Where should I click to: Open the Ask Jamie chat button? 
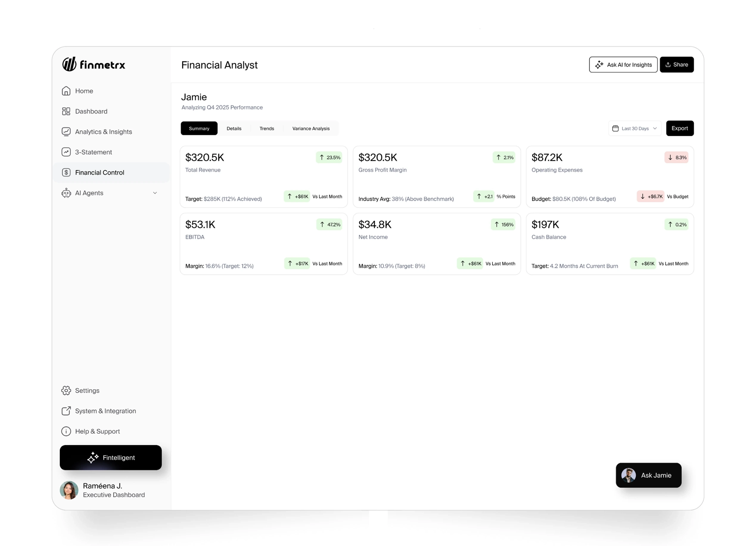click(648, 475)
